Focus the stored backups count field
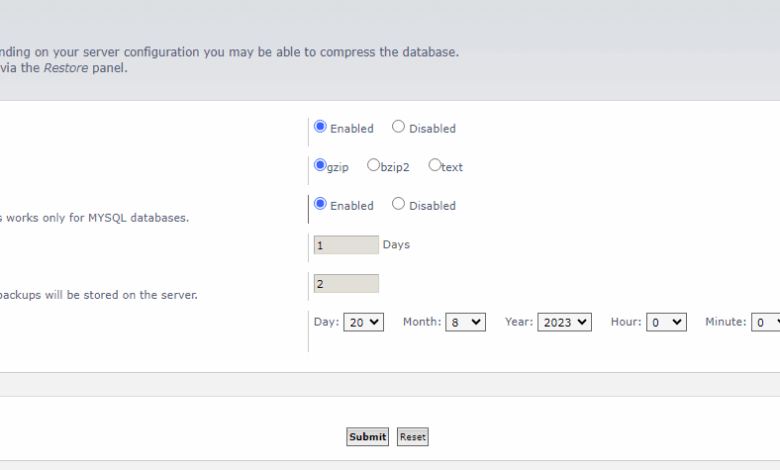The width and height of the screenshot is (780, 470). click(x=346, y=284)
